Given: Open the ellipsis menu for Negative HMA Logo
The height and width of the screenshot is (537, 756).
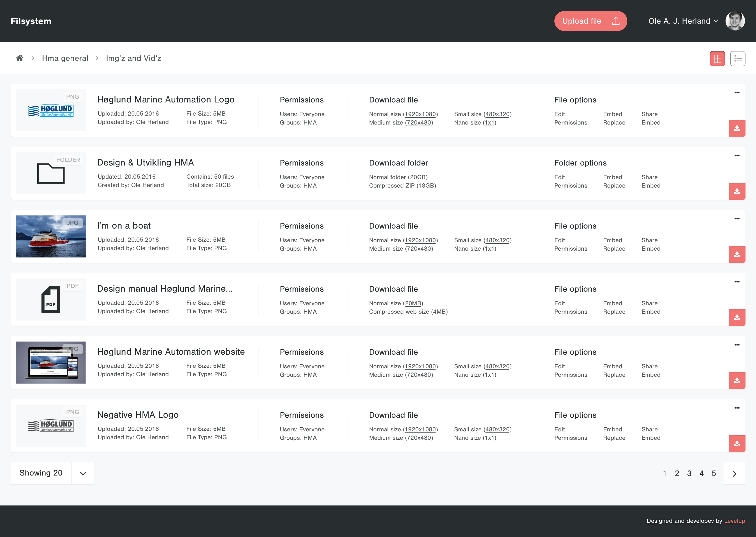Looking at the screenshot, I should click(x=737, y=408).
